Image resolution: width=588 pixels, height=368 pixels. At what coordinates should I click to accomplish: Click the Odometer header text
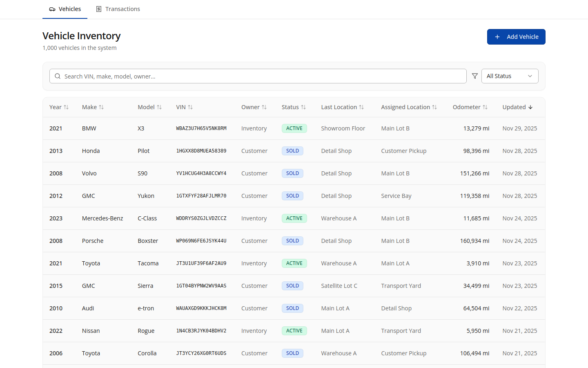pyautogui.click(x=467, y=107)
